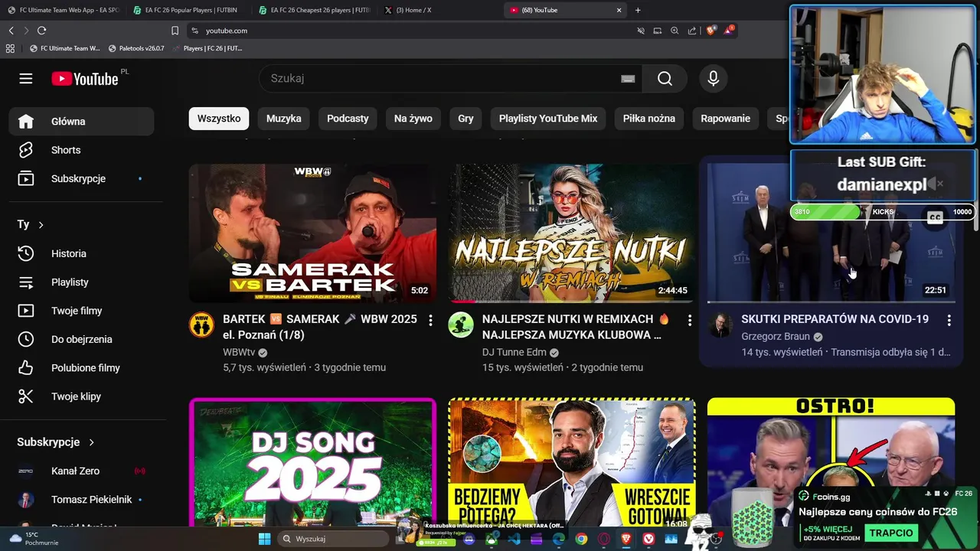Switch to EA FC 26 Cheapest players tab
This screenshot has width=980, height=551.
[x=313, y=10]
